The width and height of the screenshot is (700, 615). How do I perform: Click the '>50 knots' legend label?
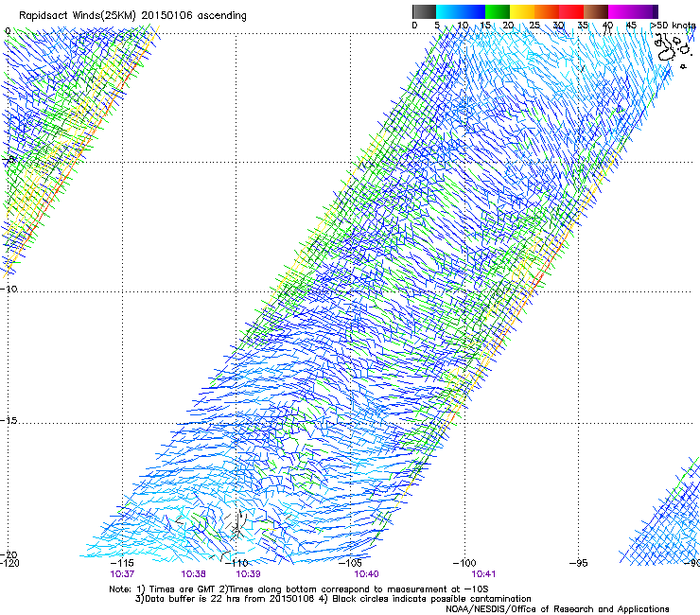[673, 26]
